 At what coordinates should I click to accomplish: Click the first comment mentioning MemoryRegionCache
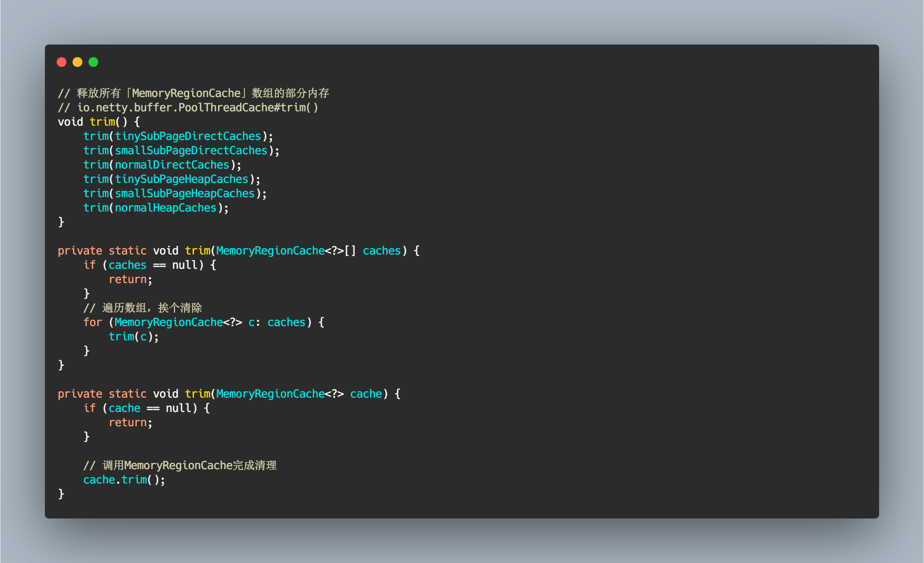pyautogui.click(x=193, y=93)
